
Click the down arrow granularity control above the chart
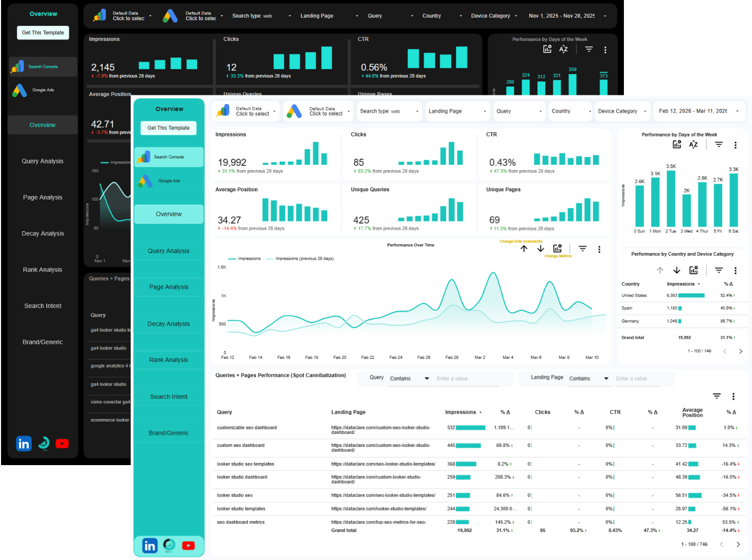540,248
